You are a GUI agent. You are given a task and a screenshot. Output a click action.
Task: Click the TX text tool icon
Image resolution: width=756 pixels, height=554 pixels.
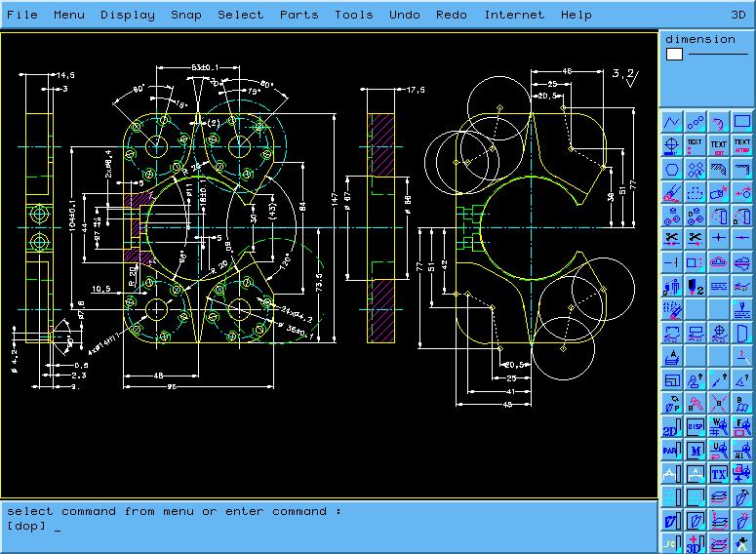click(x=719, y=474)
